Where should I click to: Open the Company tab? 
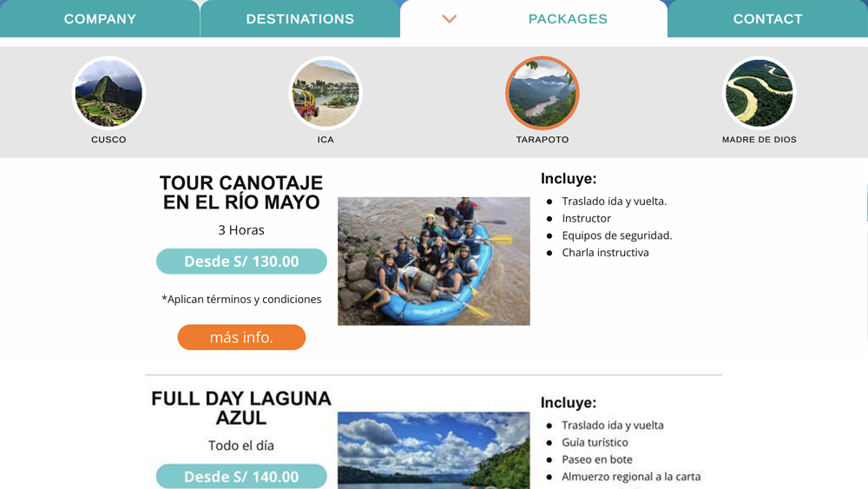click(100, 19)
